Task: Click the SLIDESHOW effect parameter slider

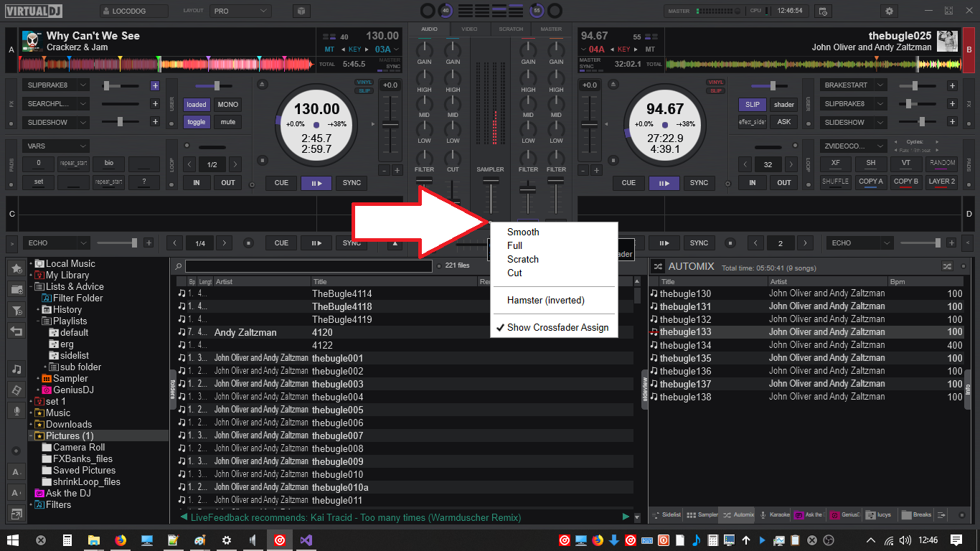Action: coord(121,122)
